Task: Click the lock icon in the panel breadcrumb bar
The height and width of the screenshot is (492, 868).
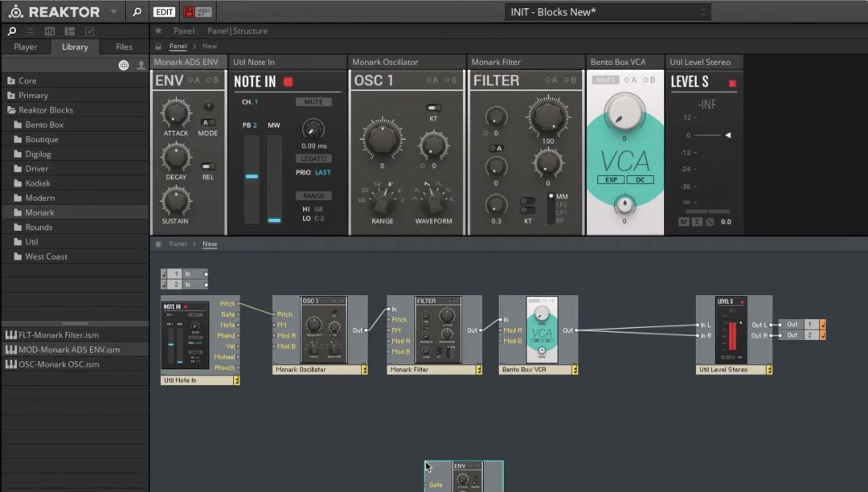Action: click(158, 47)
